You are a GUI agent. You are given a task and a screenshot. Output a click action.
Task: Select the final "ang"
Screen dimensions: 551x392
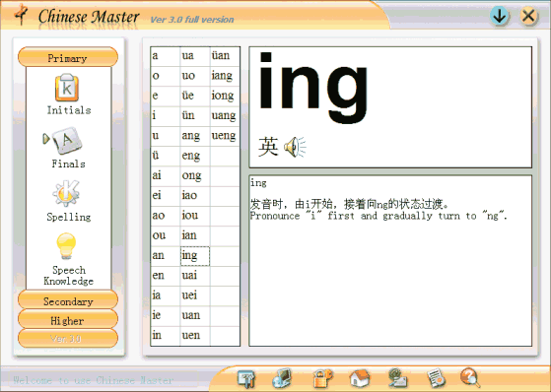tap(195, 136)
